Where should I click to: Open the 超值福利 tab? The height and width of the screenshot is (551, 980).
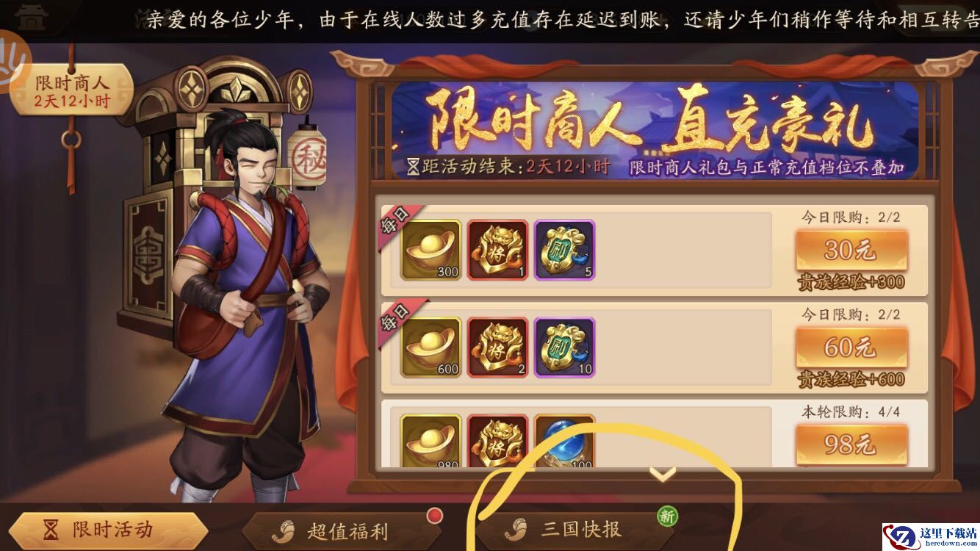[342, 530]
